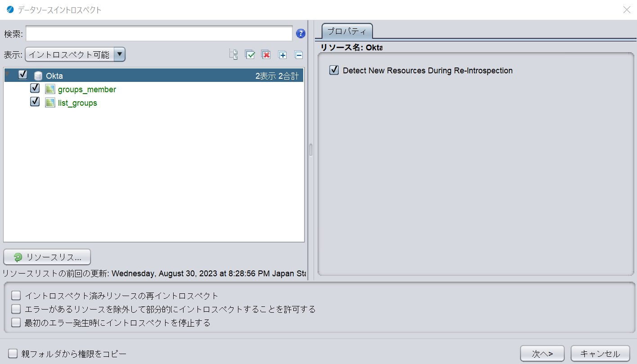Viewport: 637px width, 364px height.
Task: Click the 2表示 2合計 count text
Action: (x=277, y=76)
